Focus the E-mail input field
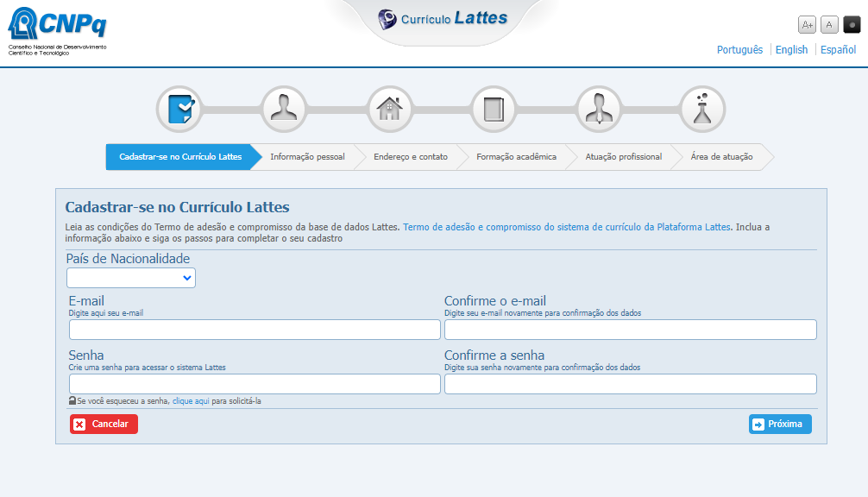868x497 pixels. pyautogui.click(x=255, y=330)
